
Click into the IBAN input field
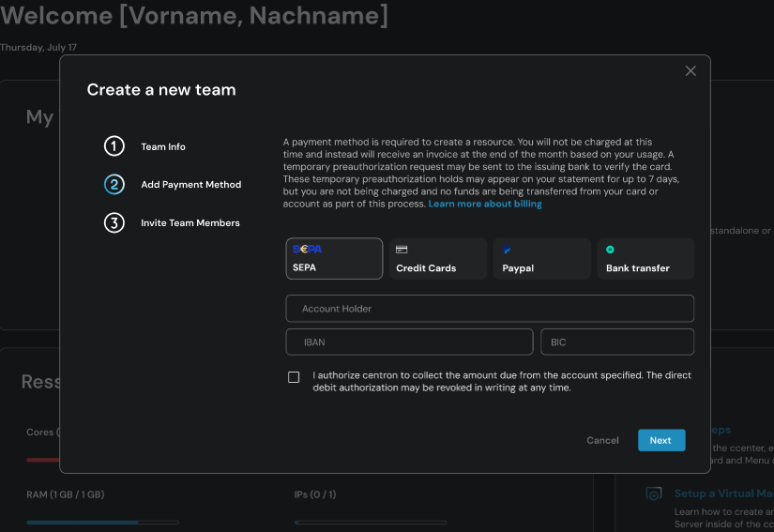pos(409,342)
